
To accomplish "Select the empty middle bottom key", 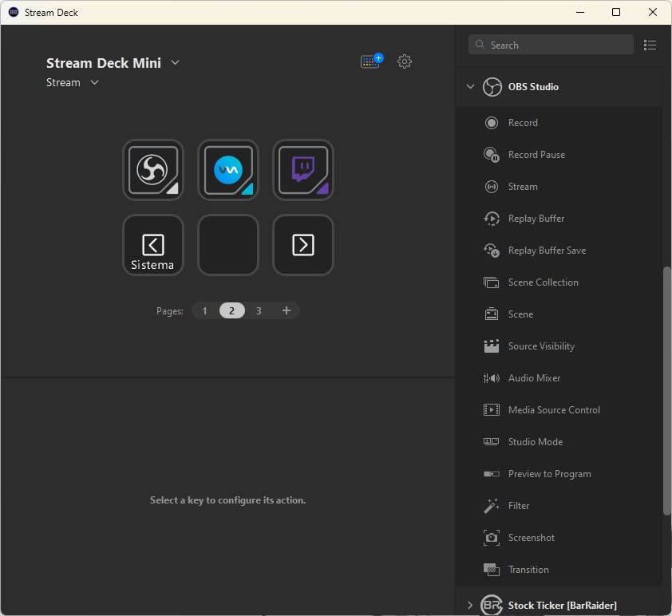I will tap(228, 245).
